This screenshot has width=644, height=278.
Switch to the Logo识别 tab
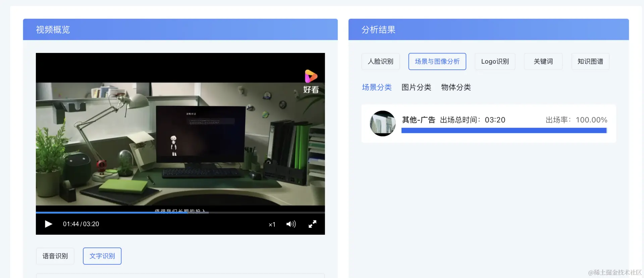495,61
